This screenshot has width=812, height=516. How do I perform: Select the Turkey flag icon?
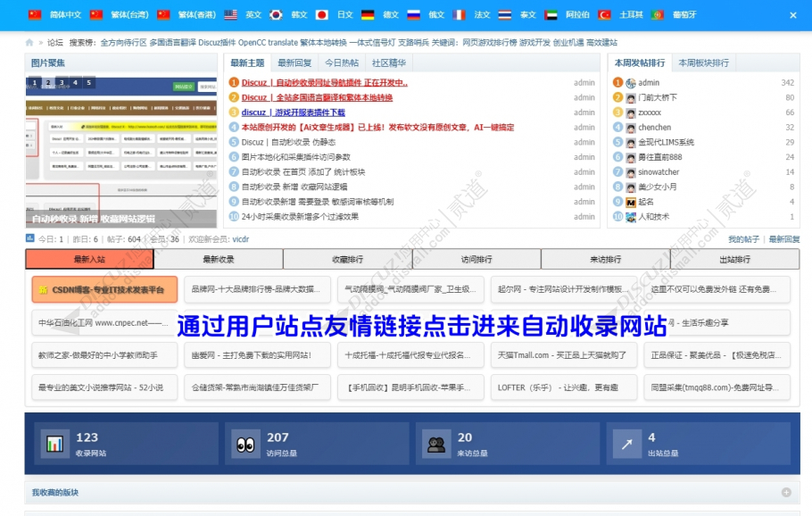(x=604, y=14)
